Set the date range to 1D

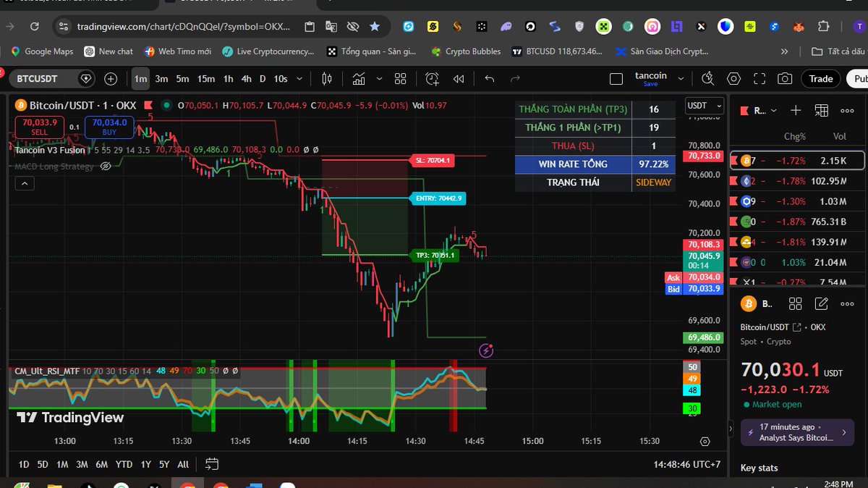coord(24,464)
